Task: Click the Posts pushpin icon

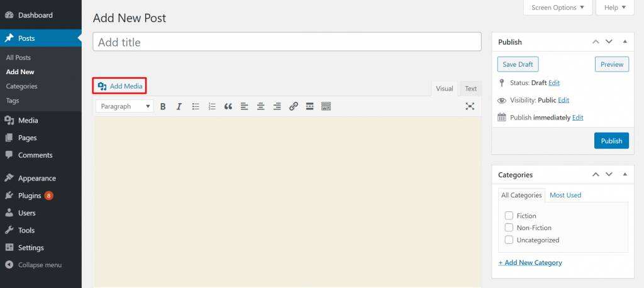Action: (9, 38)
